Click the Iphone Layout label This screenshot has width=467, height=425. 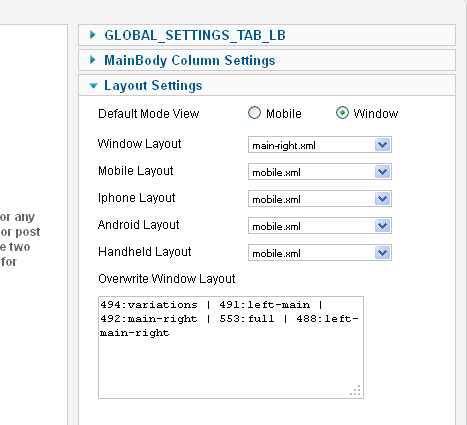tap(137, 198)
